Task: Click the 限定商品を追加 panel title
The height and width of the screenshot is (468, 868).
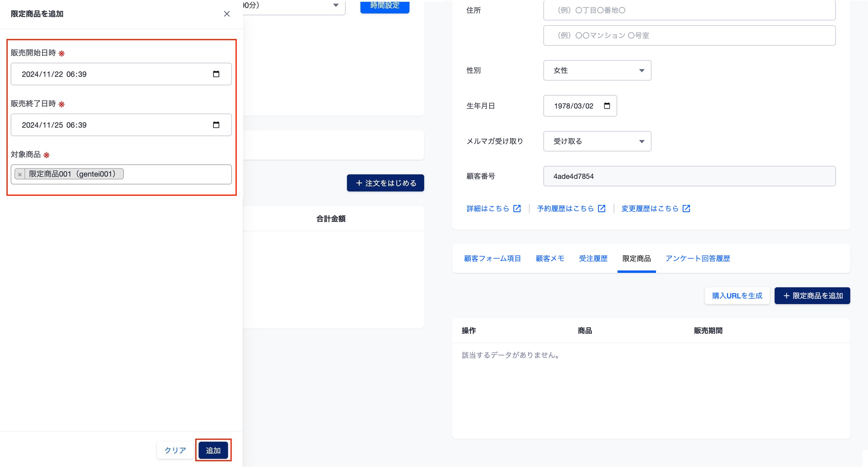Action: coord(37,14)
